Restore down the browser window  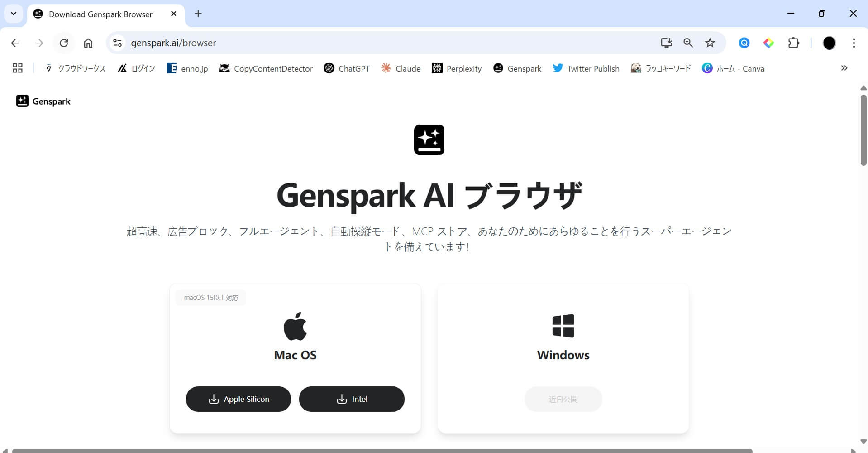pos(822,14)
